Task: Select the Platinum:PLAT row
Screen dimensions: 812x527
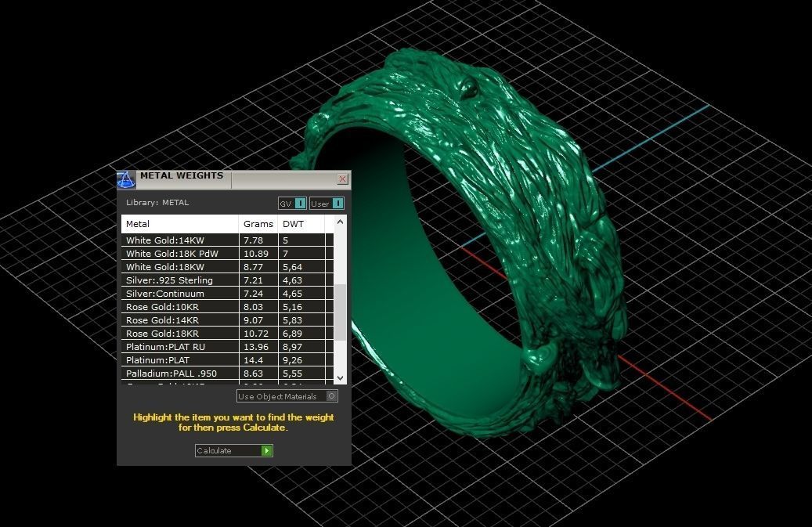Action: (x=227, y=360)
